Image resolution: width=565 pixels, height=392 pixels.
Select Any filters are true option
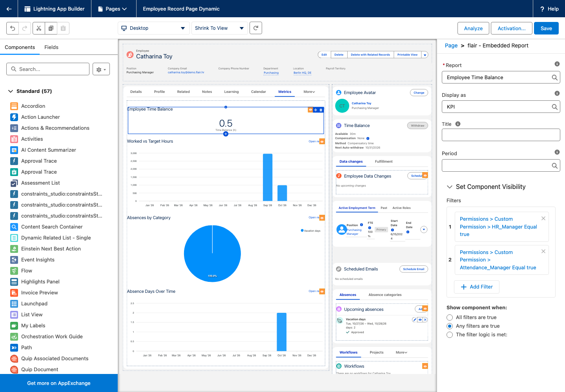coord(450,326)
